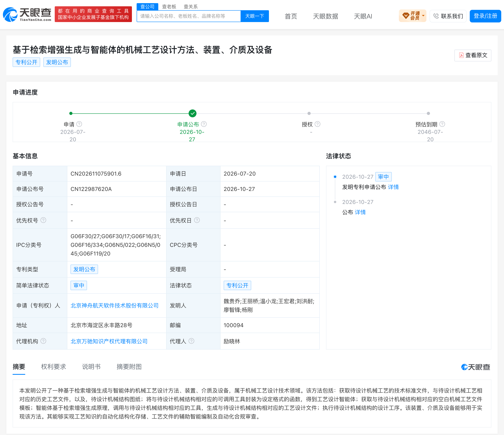Switch to the 权利要求 tab

(x=54, y=367)
